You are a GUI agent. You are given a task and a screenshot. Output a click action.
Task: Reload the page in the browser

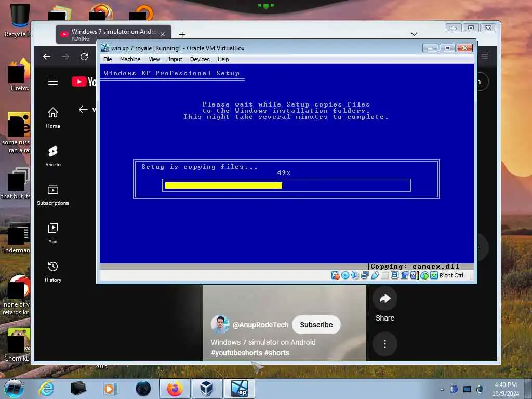tap(84, 57)
